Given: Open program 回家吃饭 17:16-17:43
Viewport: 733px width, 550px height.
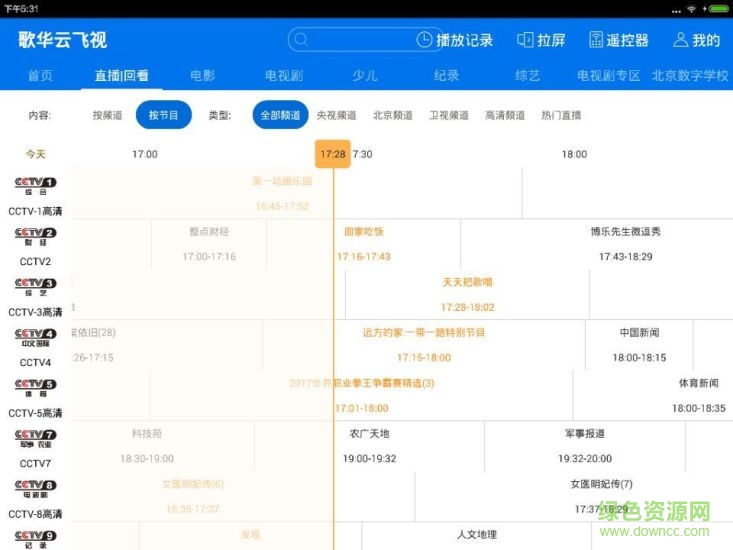Looking at the screenshot, I should pyautogui.click(x=364, y=243).
